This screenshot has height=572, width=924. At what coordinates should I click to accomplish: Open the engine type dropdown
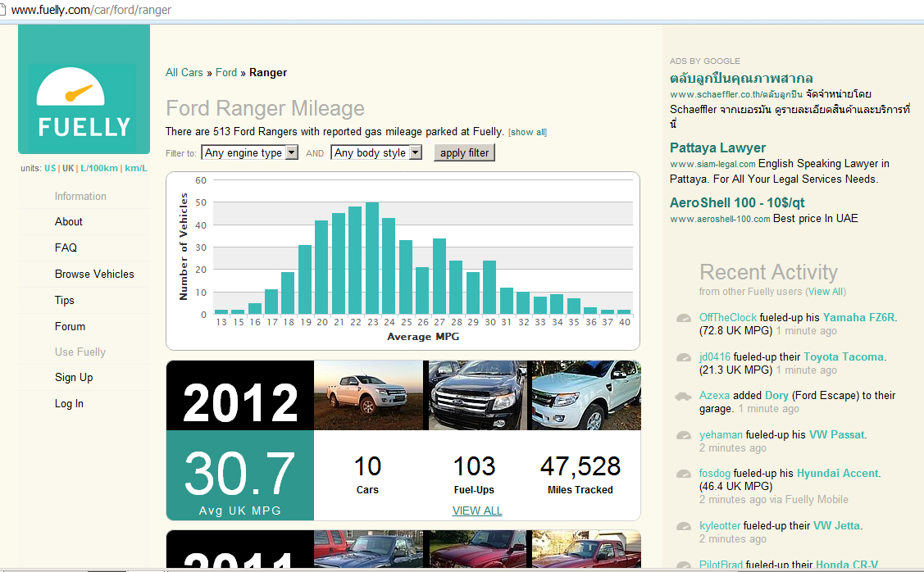point(250,153)
